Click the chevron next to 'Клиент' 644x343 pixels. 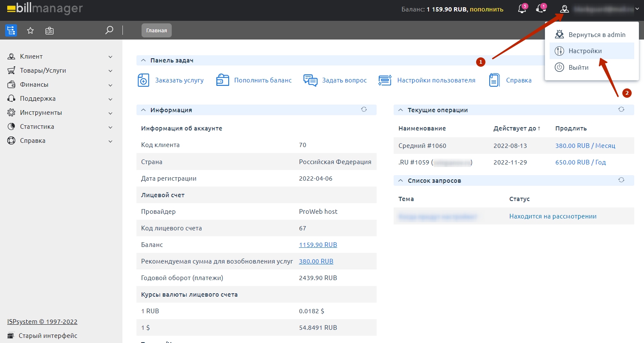111,57
